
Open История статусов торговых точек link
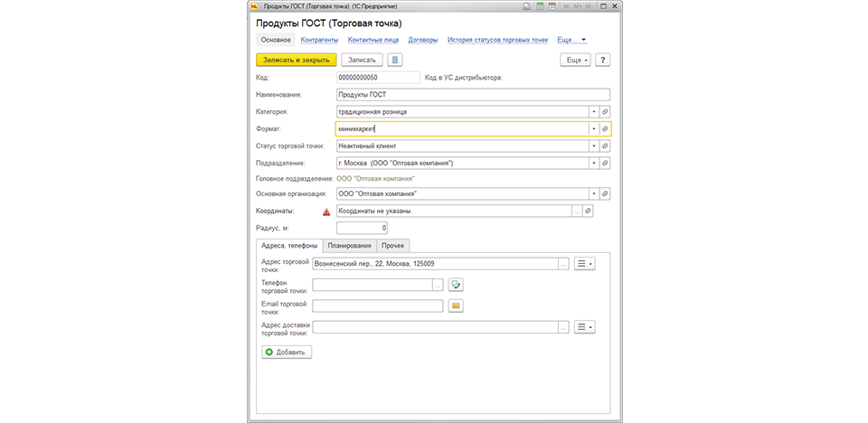tap(497, 40)
